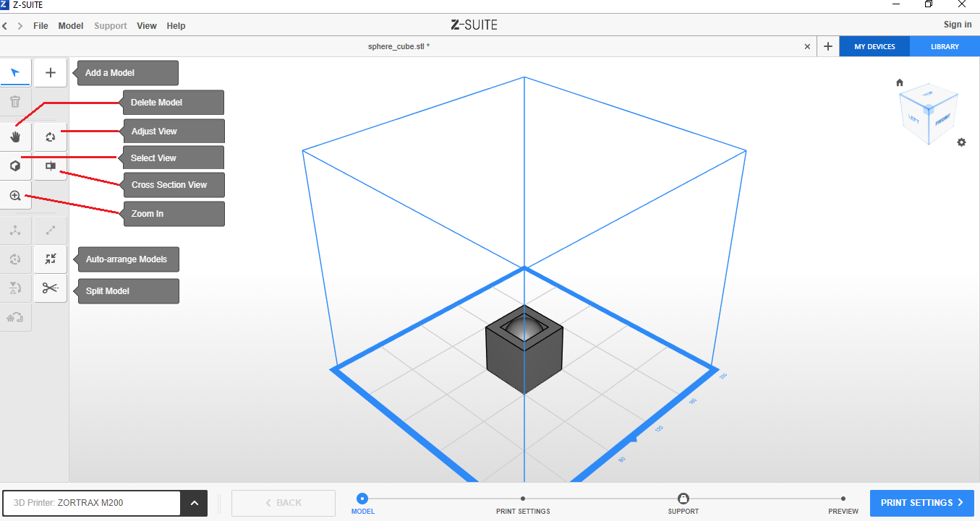Click the Z-SUITE logo in the header
This screenshot has height=521, width=980.
(x=474, y=25)
